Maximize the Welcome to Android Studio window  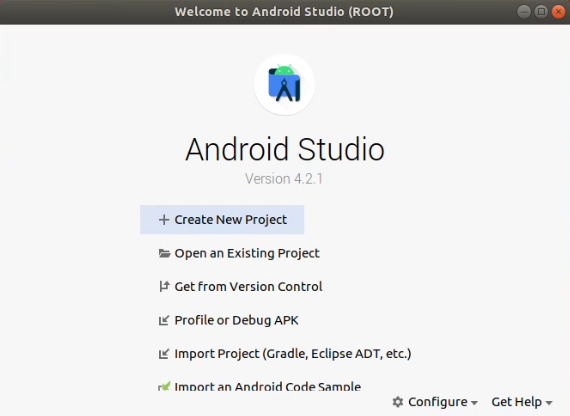pyautogui.click(x=541, y=12)
